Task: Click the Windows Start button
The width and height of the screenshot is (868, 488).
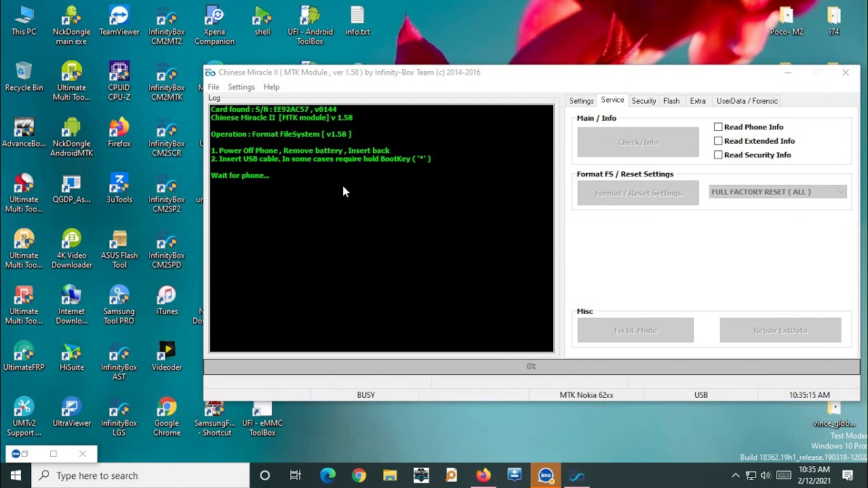Action: [16, 475]
